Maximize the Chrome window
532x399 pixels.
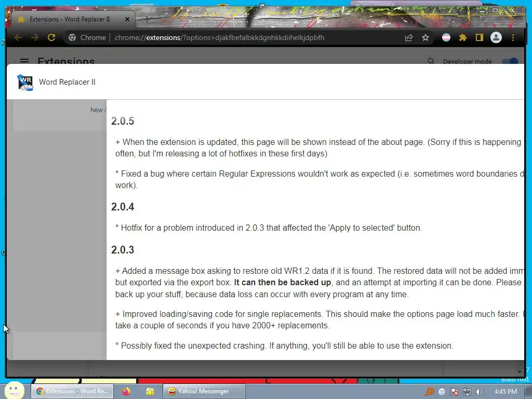495,11
